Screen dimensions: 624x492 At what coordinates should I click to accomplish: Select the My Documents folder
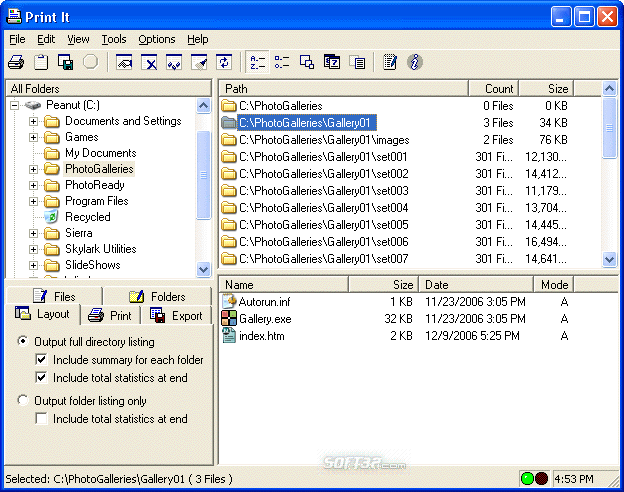101,153
